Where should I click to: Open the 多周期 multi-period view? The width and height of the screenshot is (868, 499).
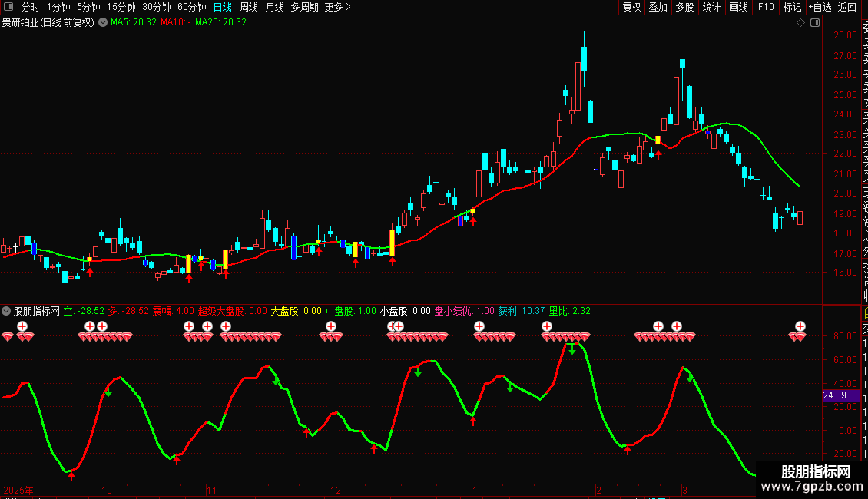click(304, 7)
